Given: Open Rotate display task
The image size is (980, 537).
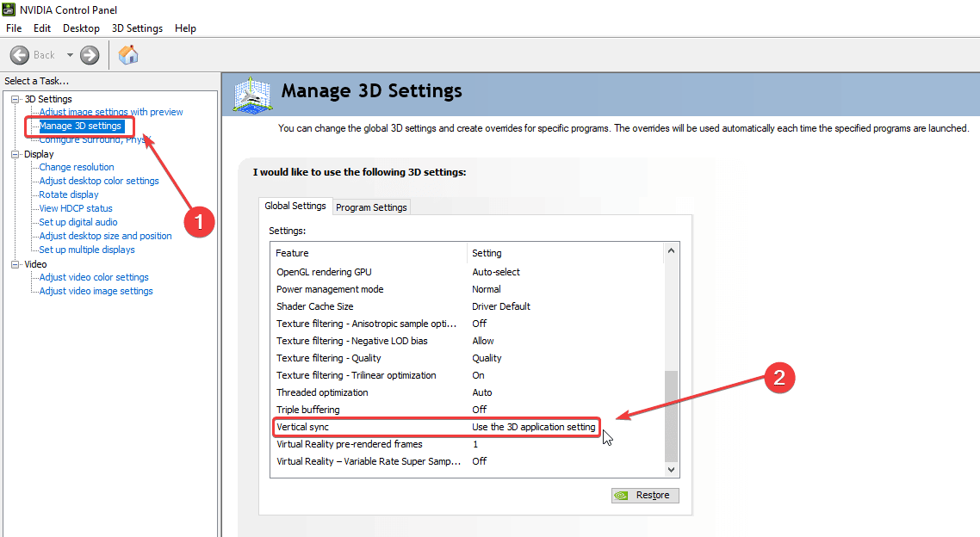Looking at the screenshot, I should [x=69, y=194].
